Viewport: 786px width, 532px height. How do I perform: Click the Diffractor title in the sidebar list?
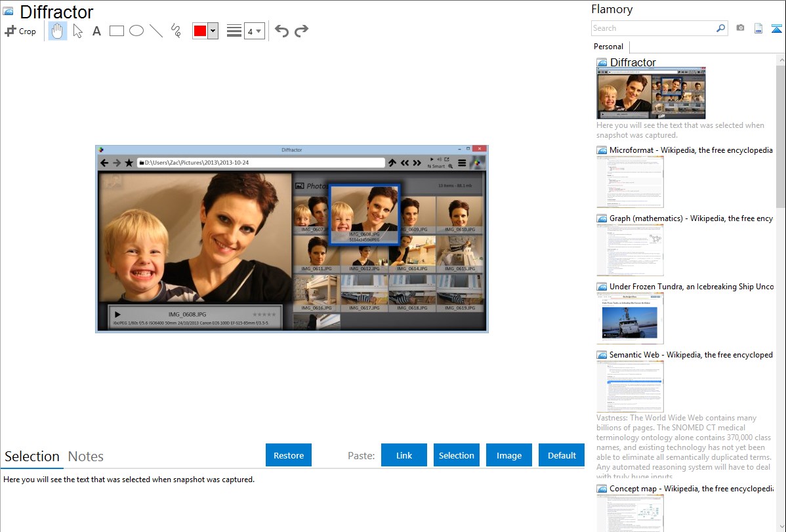click(x=632, y=62)
